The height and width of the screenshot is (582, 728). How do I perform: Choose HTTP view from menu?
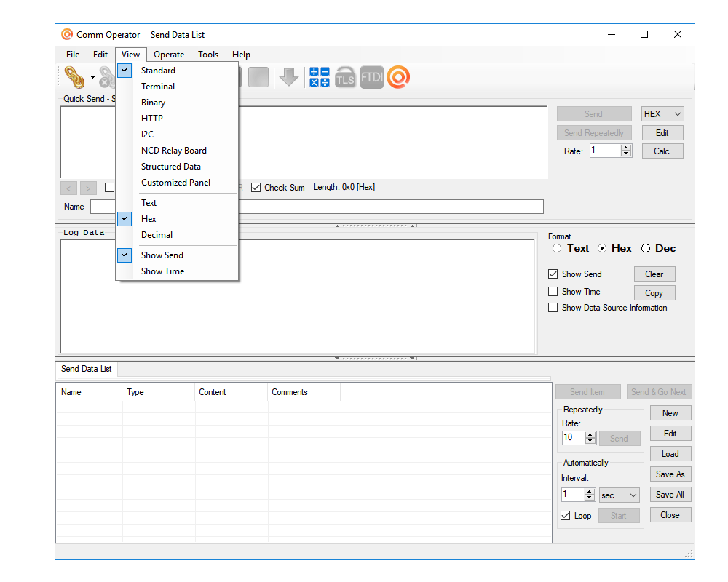pos(177,119)
